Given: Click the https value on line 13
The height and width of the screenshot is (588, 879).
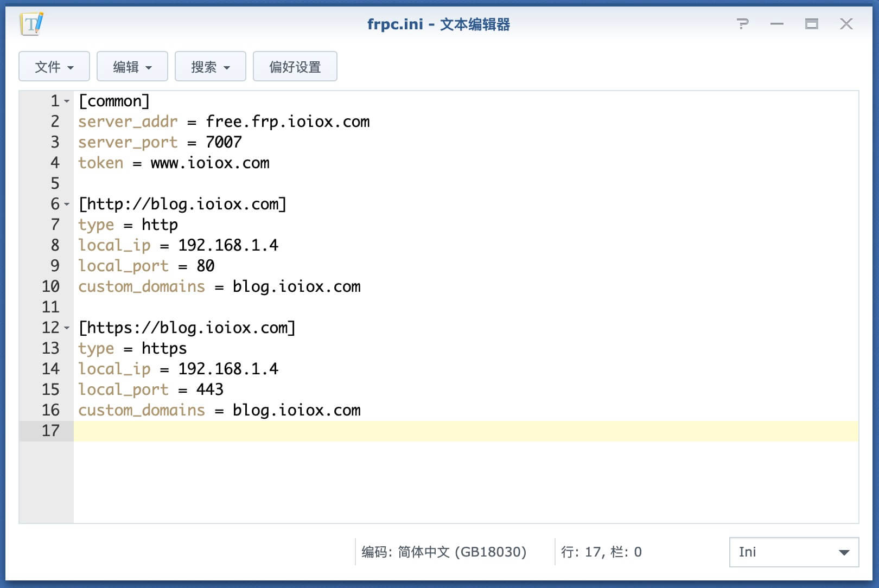Looking at the screenshot, I should pyautogui.click(x=164, y=348).
